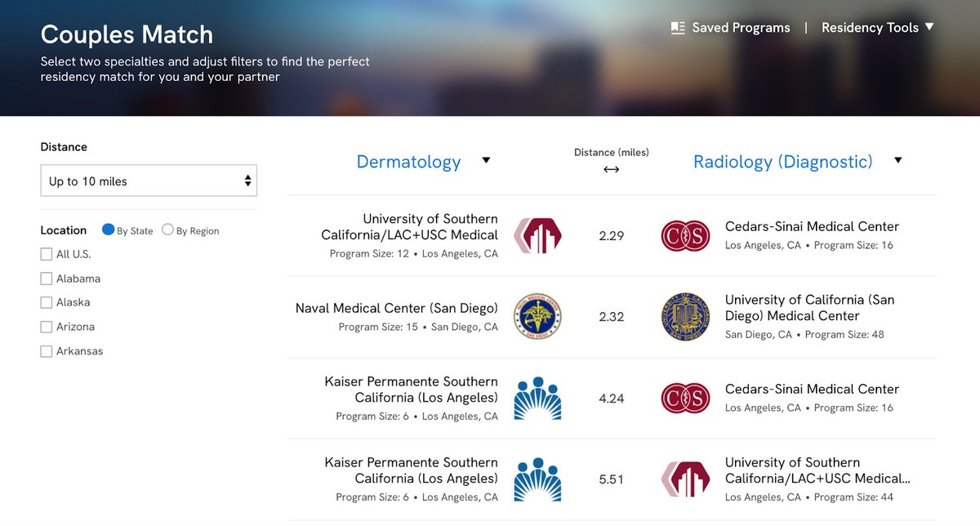Click the Distance filter label
This screenshot has height=526, width=980.
point(64,147)
